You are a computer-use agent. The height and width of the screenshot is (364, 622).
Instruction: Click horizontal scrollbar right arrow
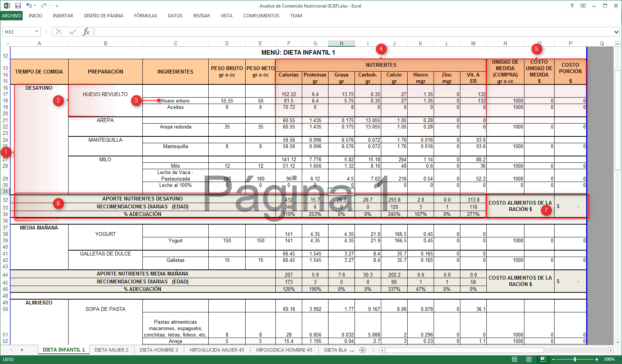(x=611, y=350)
